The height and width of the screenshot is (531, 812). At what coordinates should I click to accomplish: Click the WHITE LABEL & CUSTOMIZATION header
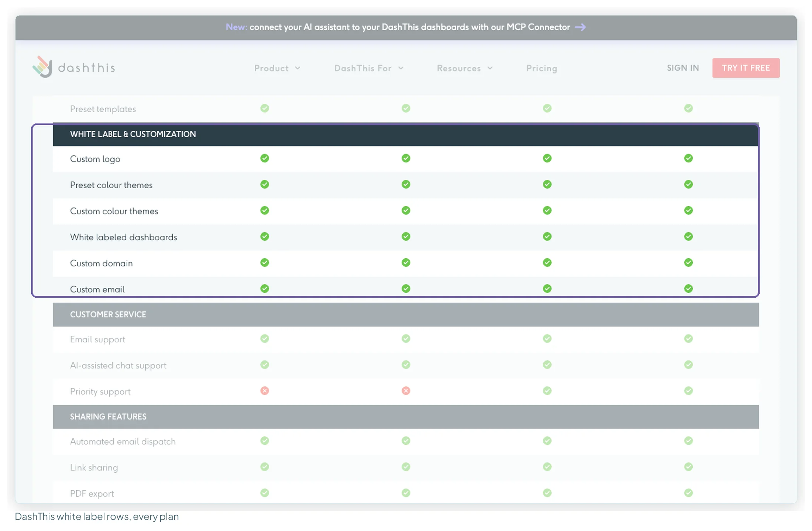[406, 134]
